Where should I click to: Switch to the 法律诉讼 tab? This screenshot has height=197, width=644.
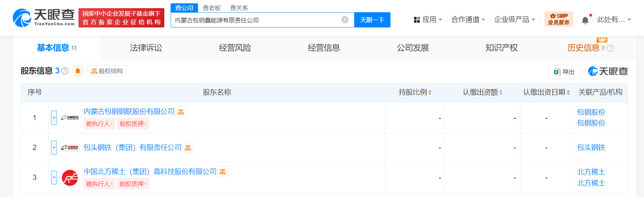coord(146,48)
